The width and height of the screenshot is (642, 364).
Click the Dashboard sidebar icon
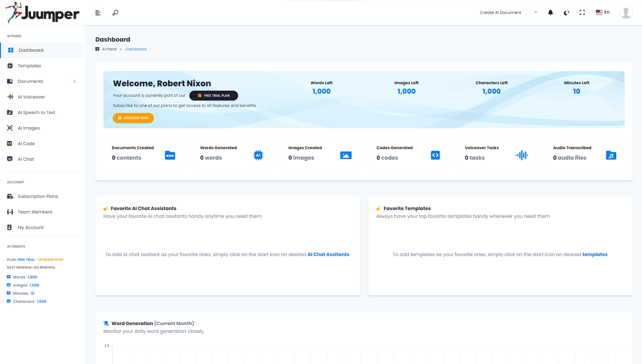point(11,50)
